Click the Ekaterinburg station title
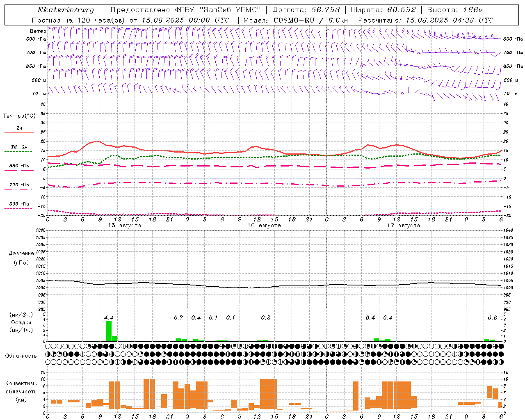 click(66, 10)
